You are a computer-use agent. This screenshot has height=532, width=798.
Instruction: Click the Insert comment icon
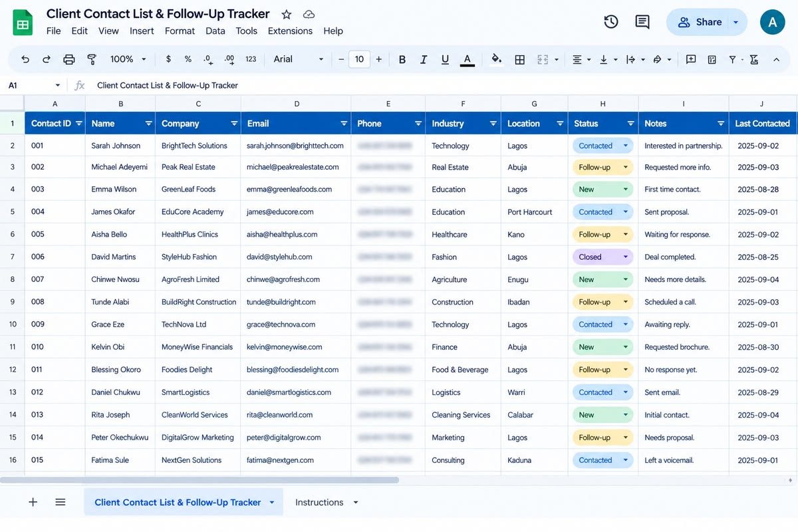691,59
